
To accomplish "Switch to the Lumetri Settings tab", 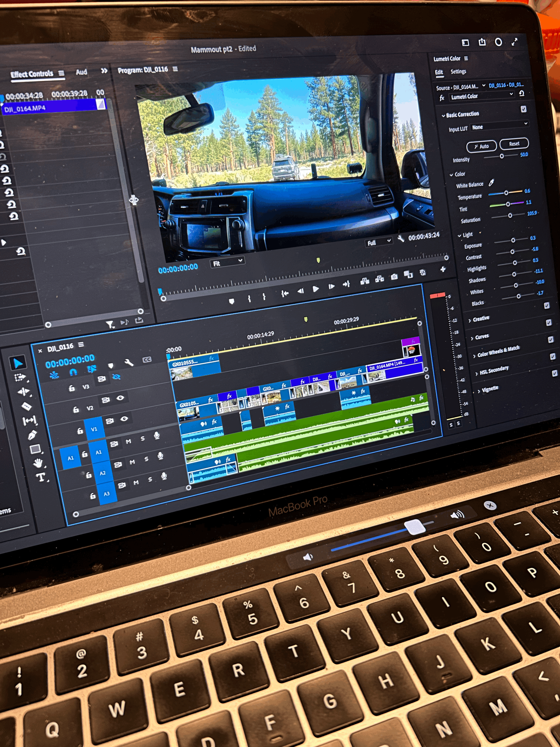I will click(458, 72).
